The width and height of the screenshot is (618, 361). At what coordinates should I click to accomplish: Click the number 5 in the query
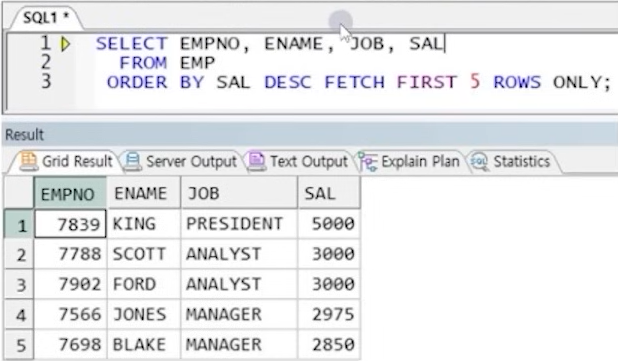pos(475,82)
